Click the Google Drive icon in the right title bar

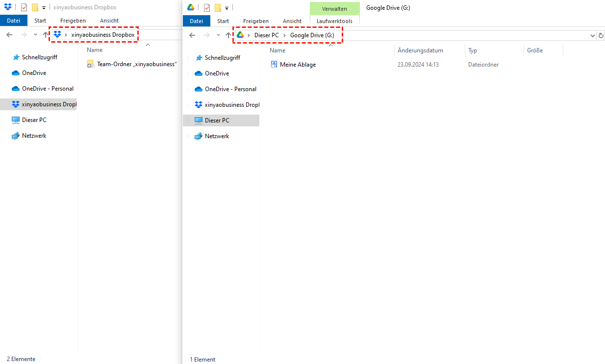191,7
